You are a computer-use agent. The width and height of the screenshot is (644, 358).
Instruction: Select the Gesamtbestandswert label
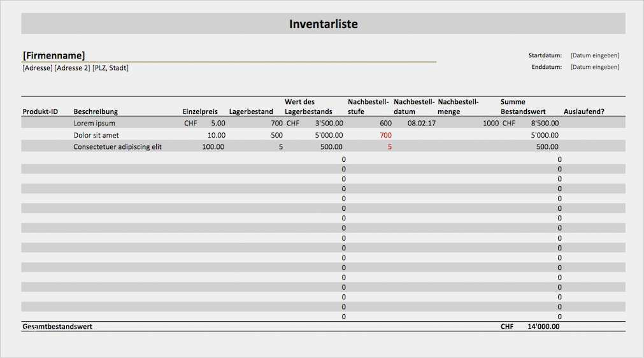[57, 326]
